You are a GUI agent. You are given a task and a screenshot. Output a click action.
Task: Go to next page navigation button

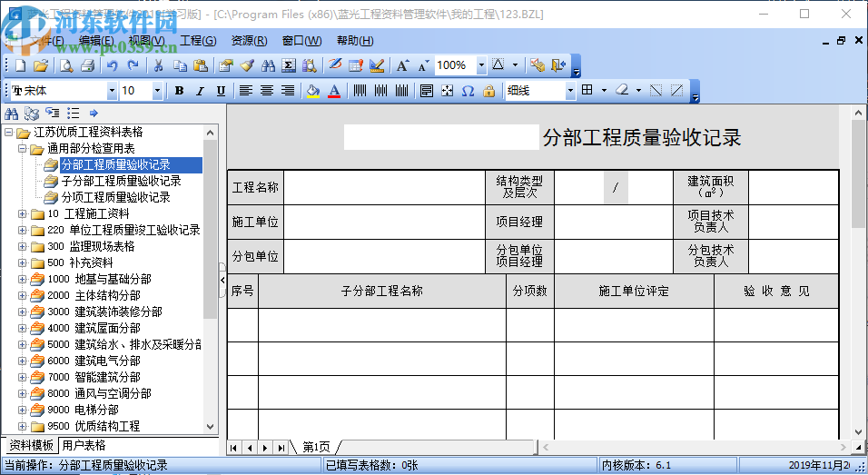pos(265,448)
